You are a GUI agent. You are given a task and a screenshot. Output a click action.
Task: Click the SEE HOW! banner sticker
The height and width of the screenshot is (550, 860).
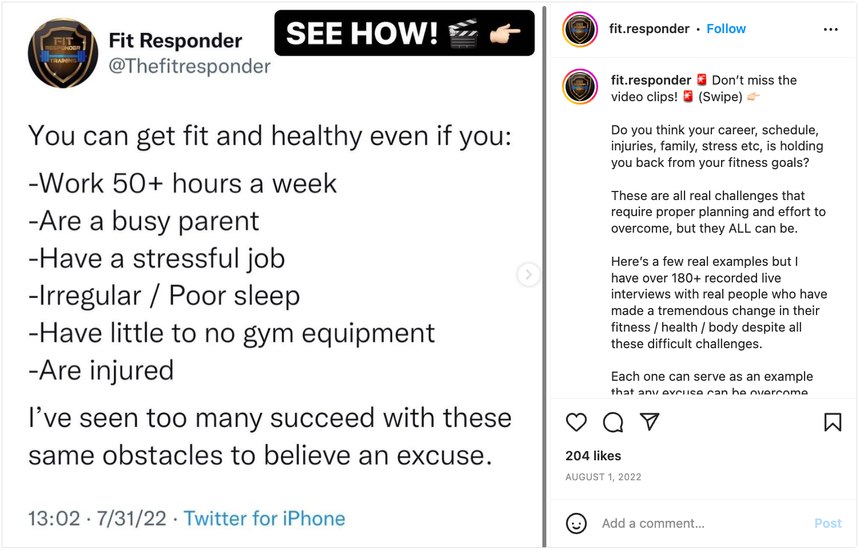tap(404, 33)
